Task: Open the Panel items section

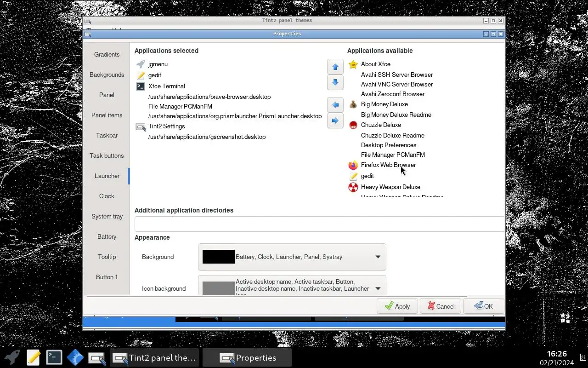Action: pos(107,115)
